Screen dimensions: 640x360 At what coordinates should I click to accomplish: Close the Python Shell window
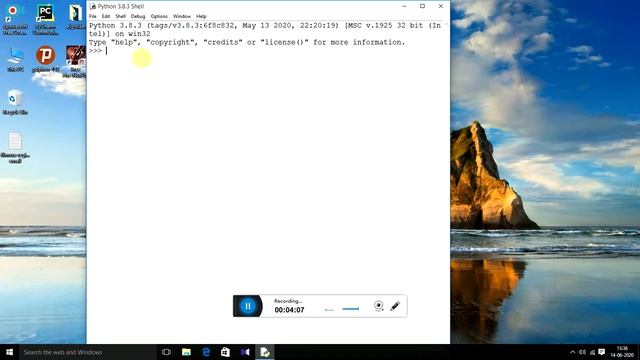tap(441, 6)
